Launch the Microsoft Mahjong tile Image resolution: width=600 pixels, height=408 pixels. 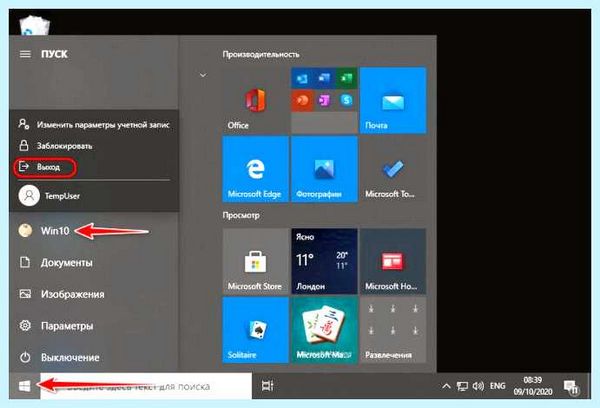coord(324,330)
